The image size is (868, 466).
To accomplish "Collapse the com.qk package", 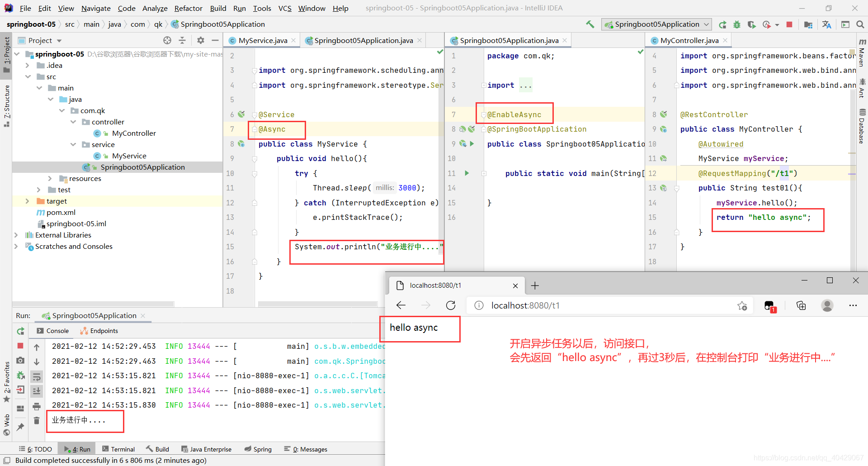I will tap(62, 110).
